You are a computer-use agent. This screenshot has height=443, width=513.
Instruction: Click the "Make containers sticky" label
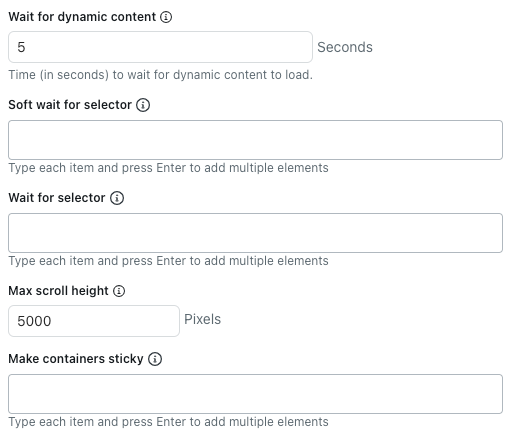click(76, 359)
